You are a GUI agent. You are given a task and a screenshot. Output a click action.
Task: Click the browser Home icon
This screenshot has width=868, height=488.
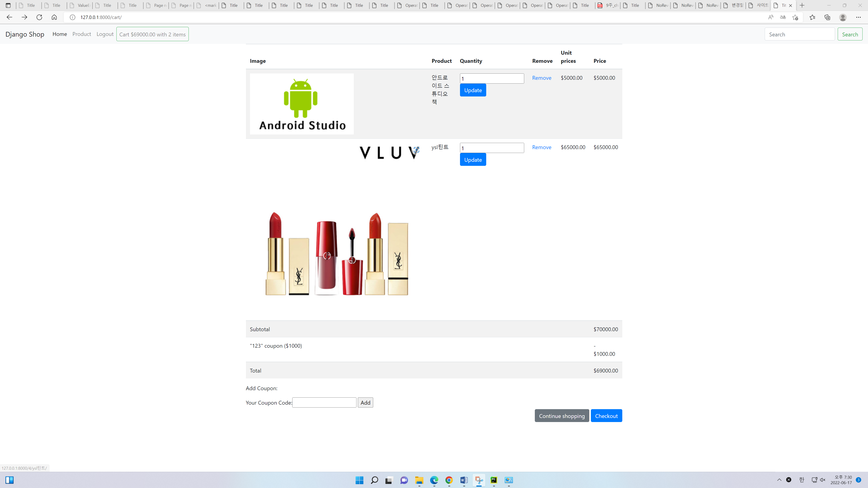click(x=54, y=17)
